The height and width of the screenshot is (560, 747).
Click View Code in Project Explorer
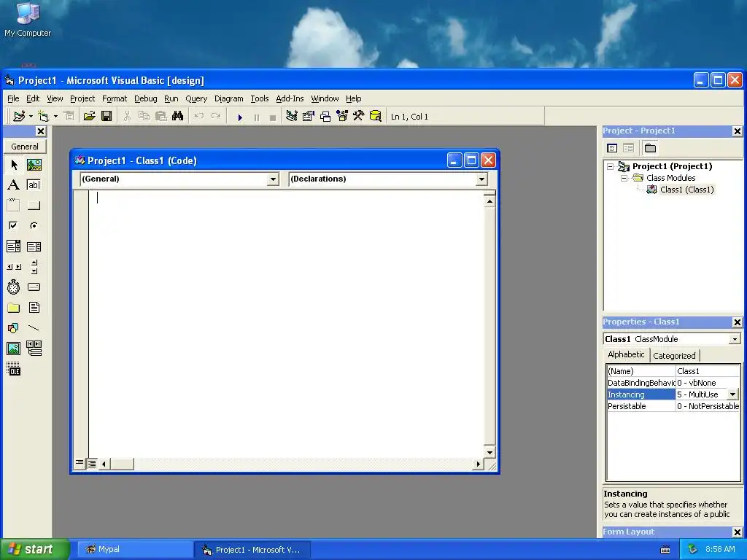tap(612, 148)
